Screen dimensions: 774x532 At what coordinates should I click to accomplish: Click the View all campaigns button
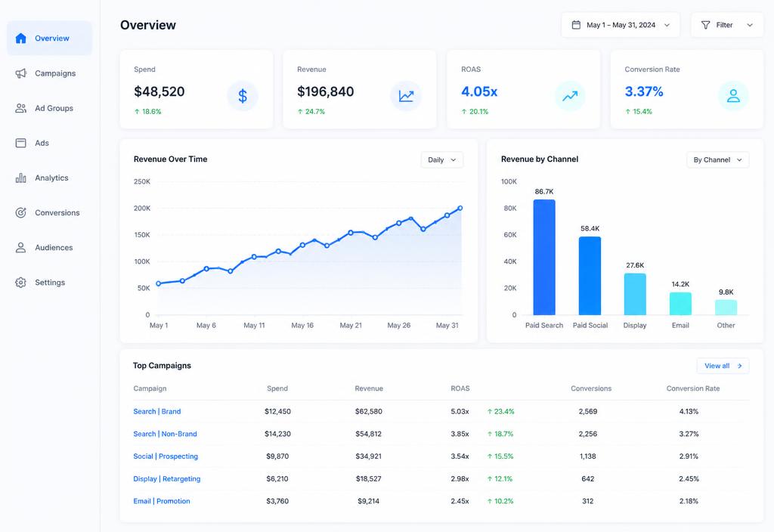click(x=723, y=366)
